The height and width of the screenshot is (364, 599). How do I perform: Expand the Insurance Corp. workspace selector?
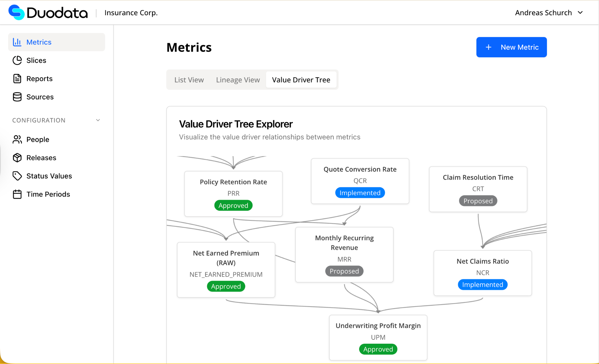click(x=131, y=12)
